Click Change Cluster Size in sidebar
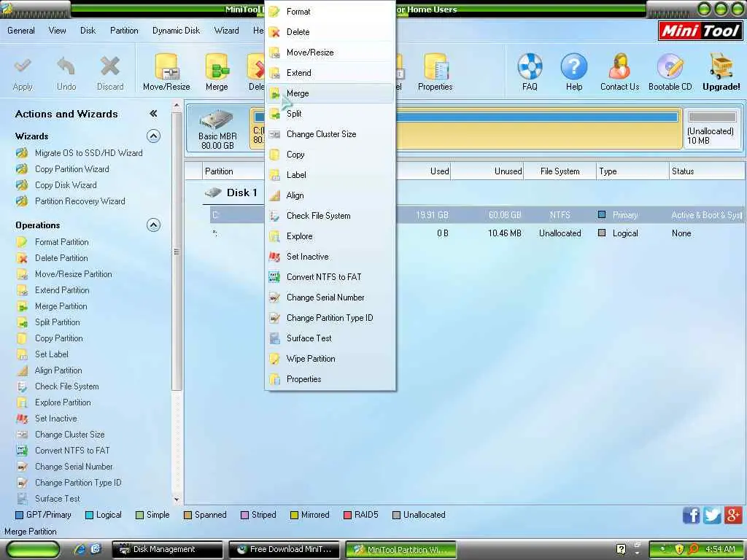This screenshot has width=747, height=560. (69, 435)
